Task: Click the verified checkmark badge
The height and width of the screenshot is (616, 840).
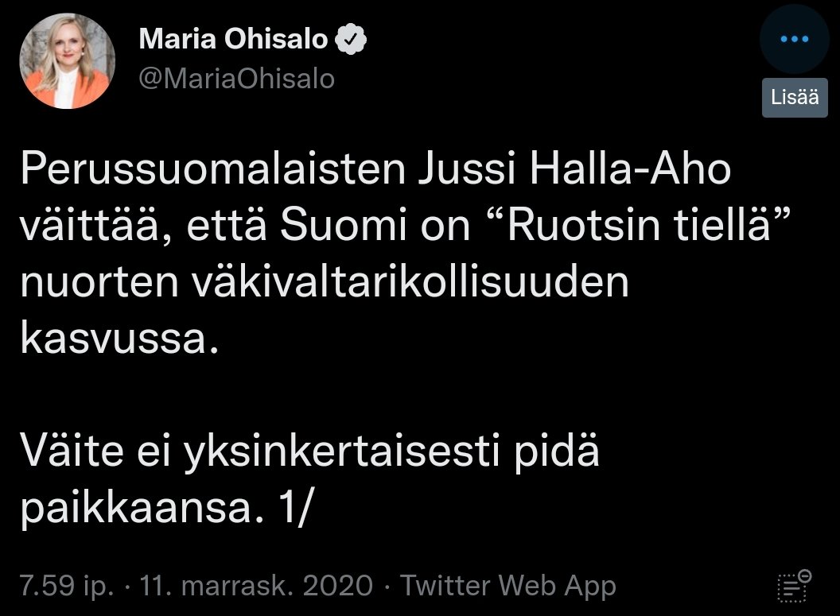Action: point(350,39)
